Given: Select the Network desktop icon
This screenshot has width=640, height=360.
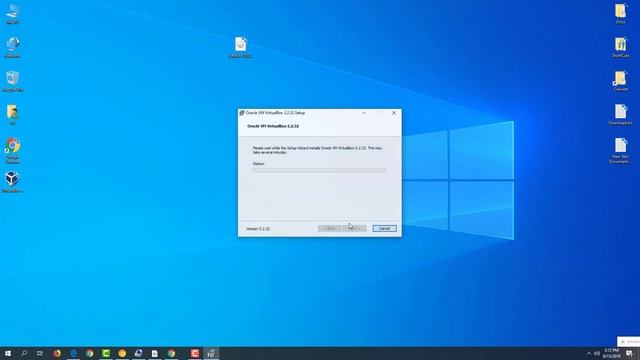Looking at the screenshot, I should click(13, 47).
